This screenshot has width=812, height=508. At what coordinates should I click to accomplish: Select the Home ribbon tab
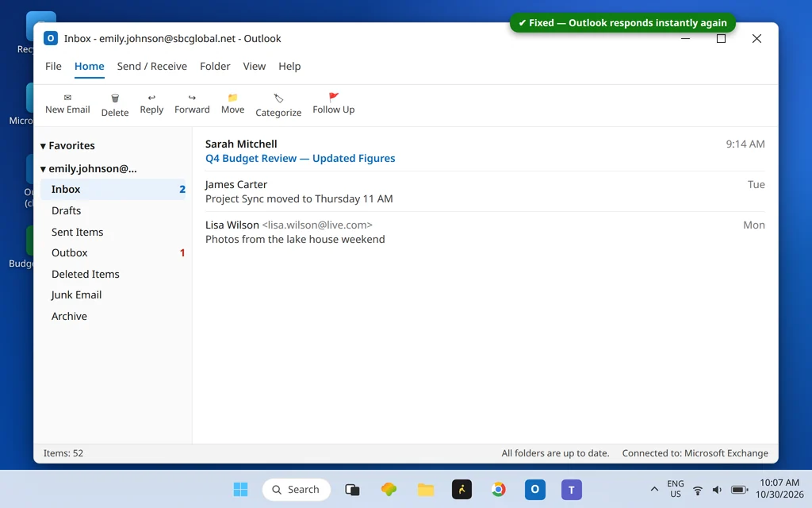[x=89, y=67]
